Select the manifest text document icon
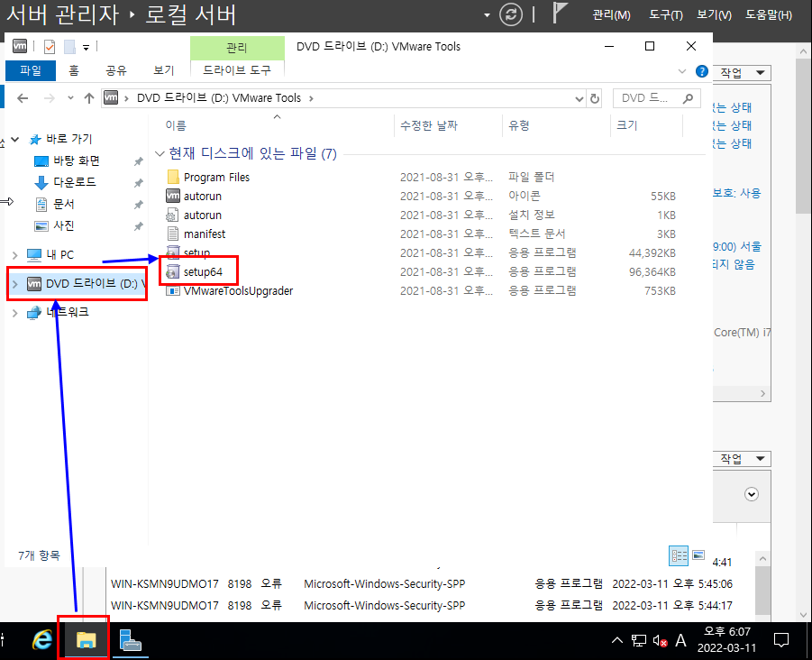The width and height of the screenshot is (812, 660). tap(173, 234)
